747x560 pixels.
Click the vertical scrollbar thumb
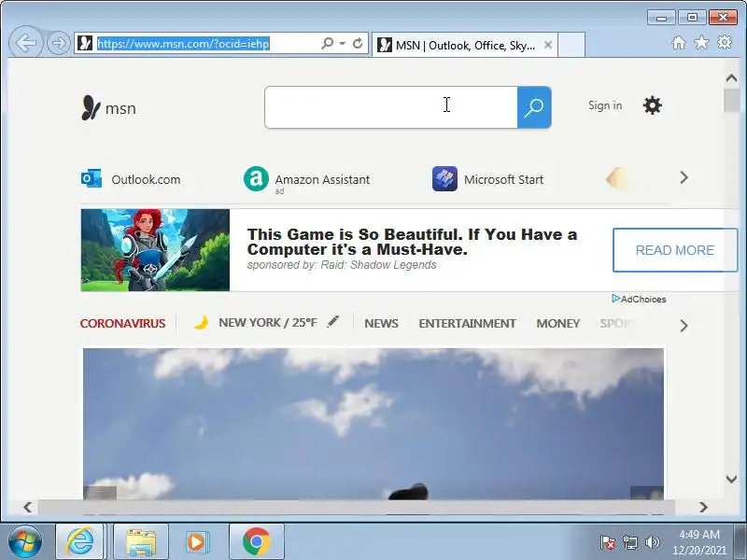coord(731,100)
